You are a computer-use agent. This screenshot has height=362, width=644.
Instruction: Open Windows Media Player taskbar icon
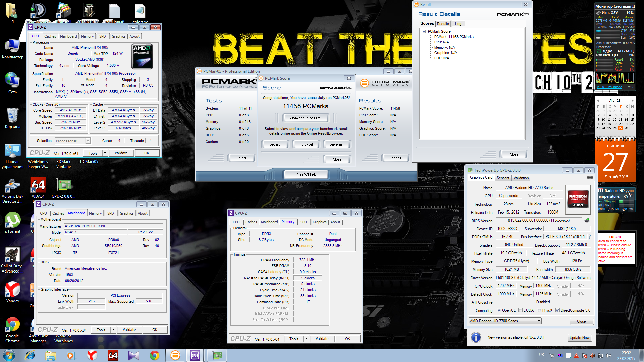71,355
